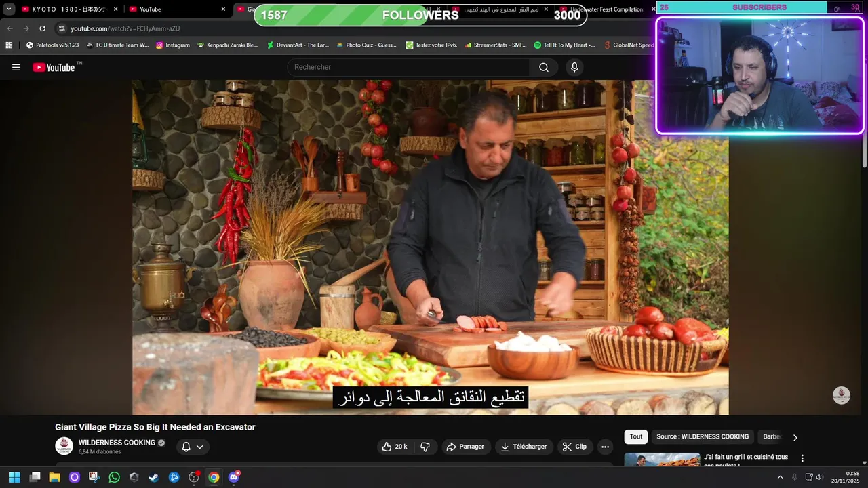Show hidden system tray icons

pyautogui.click(x=780, y=477)
